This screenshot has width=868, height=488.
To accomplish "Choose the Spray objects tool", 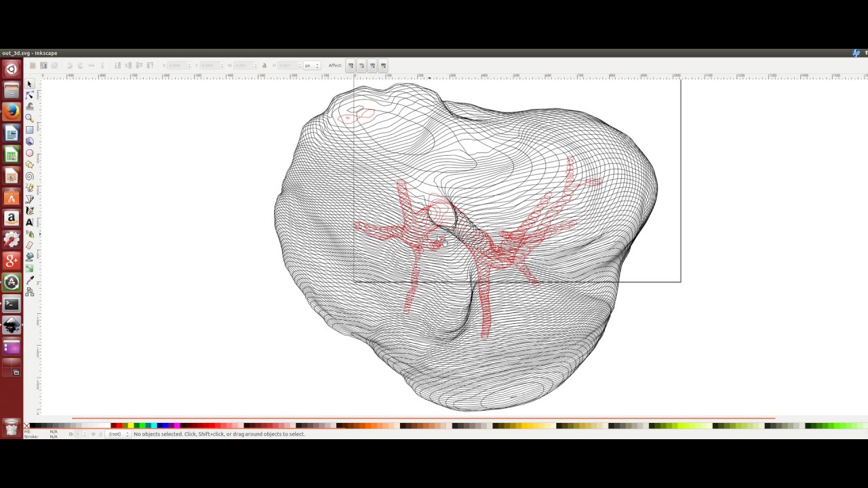I will [x=29, y=234].
